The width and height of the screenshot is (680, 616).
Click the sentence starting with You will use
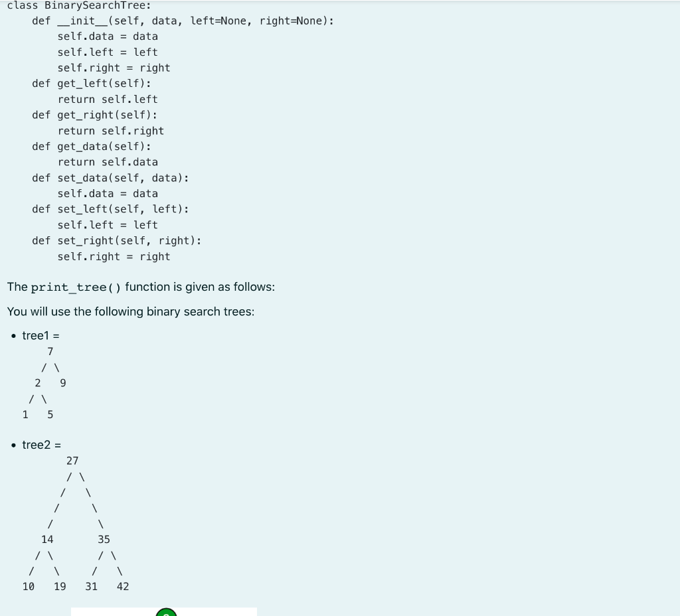(x=131, y=311)
